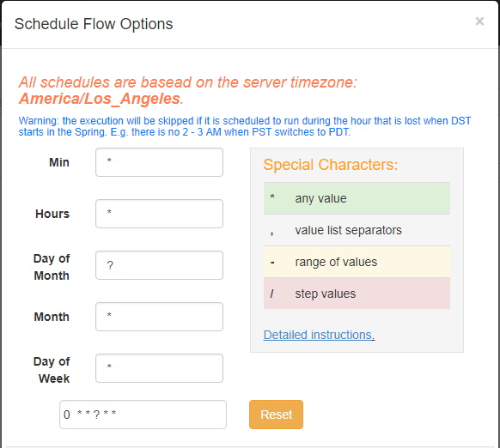Screen dimensions: 500x448
Task: Choose the 'range of values' row
Action: (x=357, y=262)
